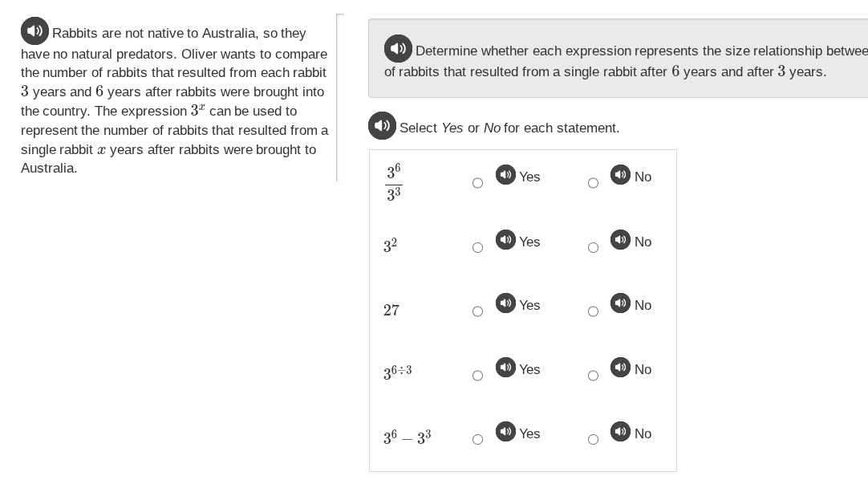The height and width of the screenshot is (480, 868).
Task: Select No for the expression 3^(6÷3)
Action: point(593,375)
